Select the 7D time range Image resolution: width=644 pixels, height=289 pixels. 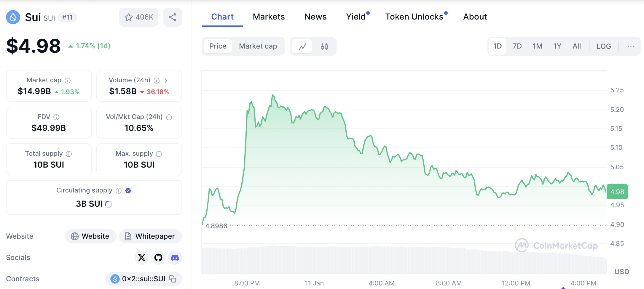517,46
